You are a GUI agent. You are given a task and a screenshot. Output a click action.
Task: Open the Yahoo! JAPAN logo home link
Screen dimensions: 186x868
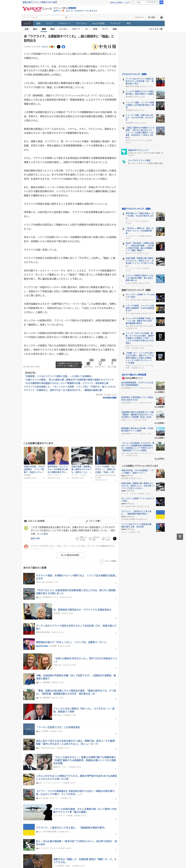(x=32, y=9)
